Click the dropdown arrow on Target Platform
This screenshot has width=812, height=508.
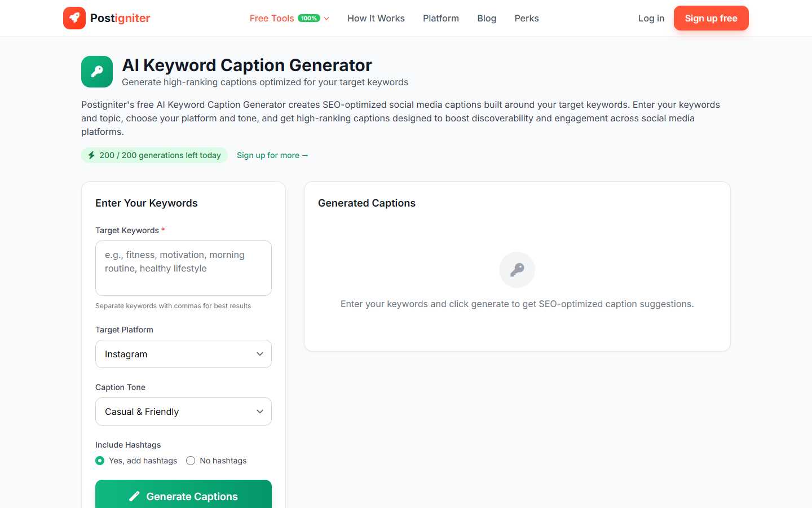tap(260, 354)
